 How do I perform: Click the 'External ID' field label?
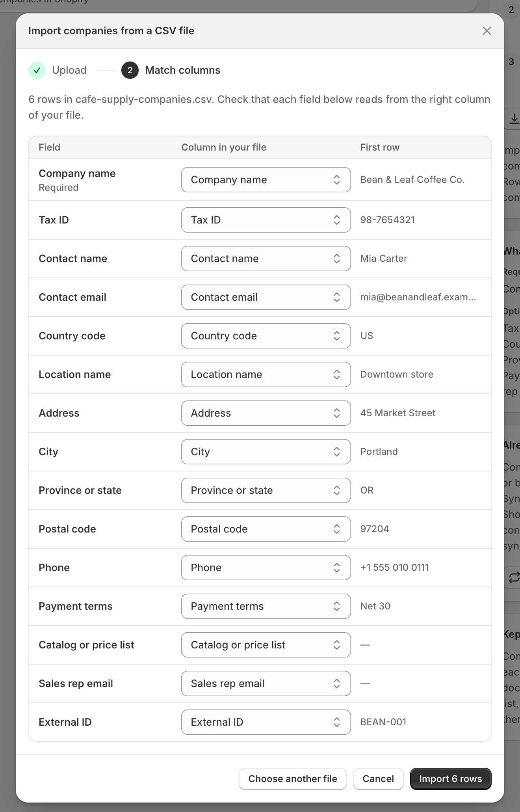point(65,722)
